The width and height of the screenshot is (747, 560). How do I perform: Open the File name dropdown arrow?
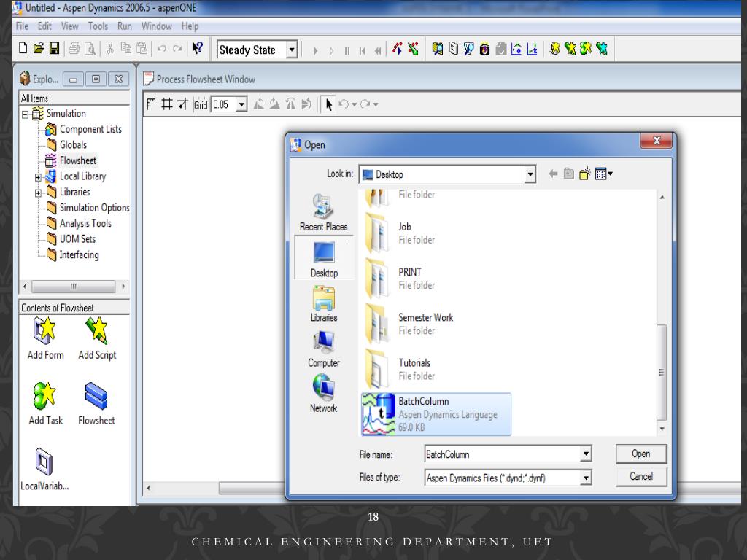(x=586, y=454)
